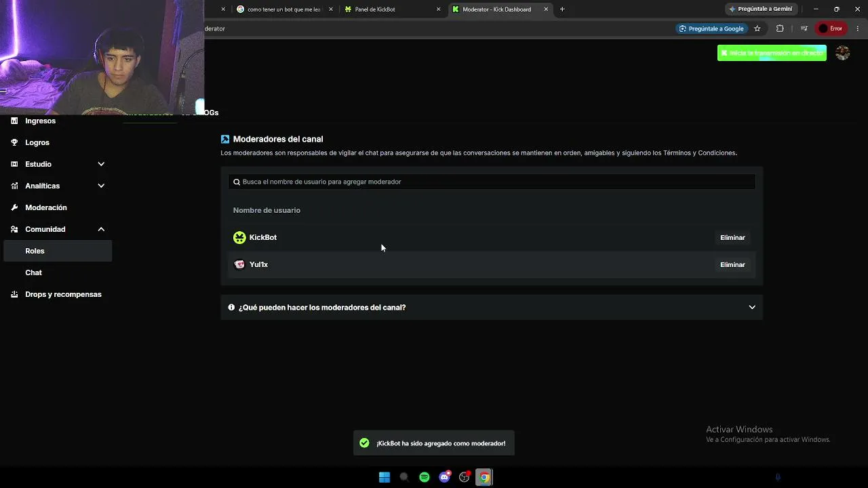
Task: Go to Ingresos in the sidebar
Action: (40, 121)
